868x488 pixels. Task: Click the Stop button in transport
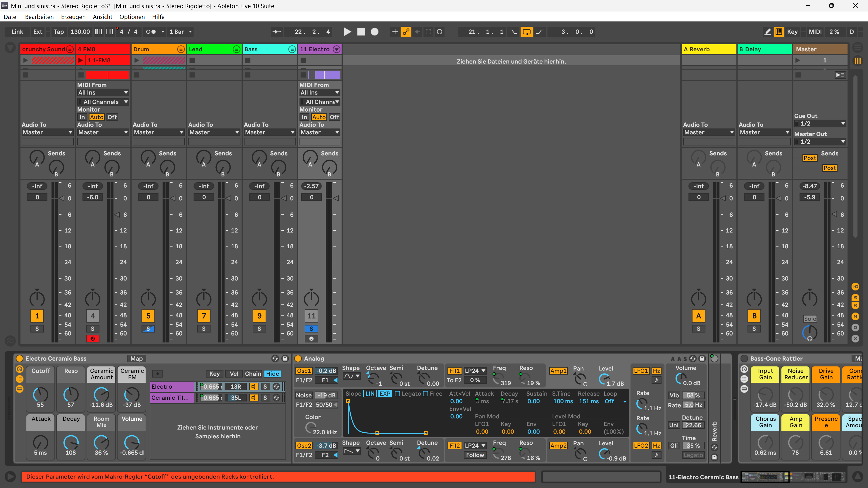pos(361,32)
